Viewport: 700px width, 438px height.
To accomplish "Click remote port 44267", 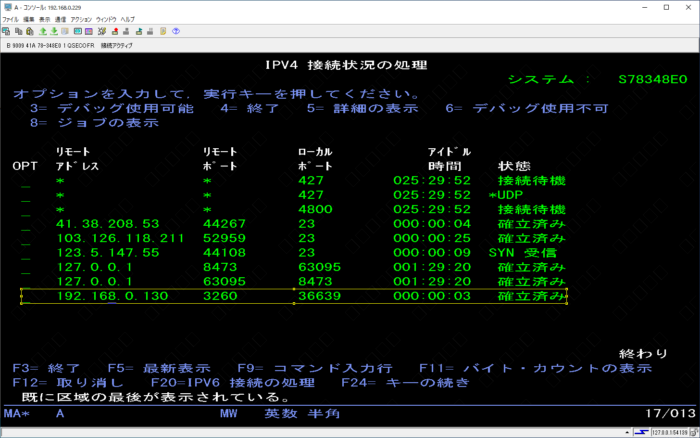I will (x=224, y=224).
